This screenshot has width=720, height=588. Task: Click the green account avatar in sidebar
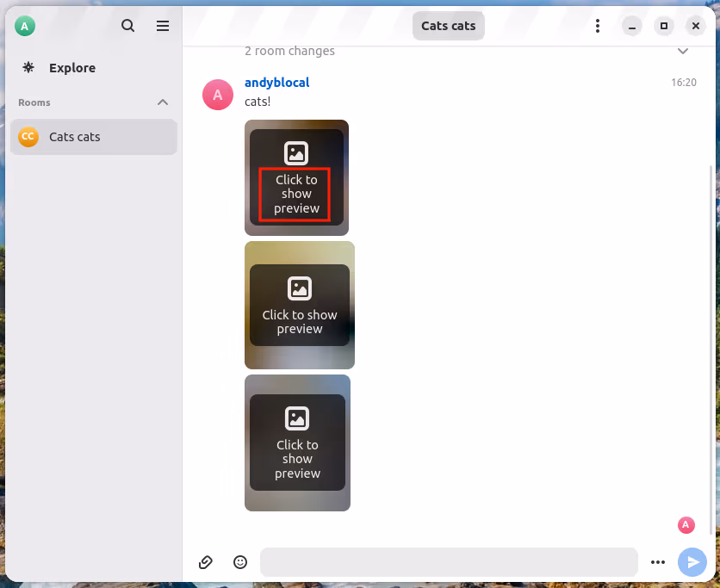[25, 26]
